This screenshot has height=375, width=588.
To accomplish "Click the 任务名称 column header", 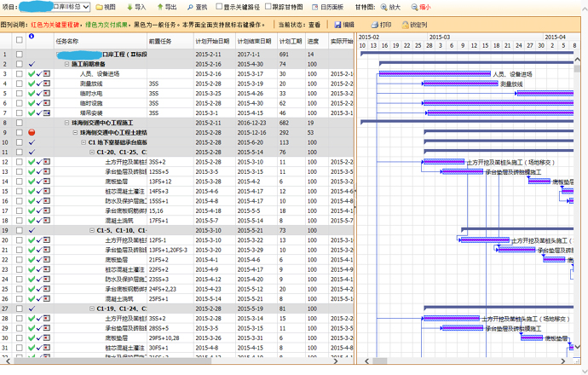I will (73, 41).
